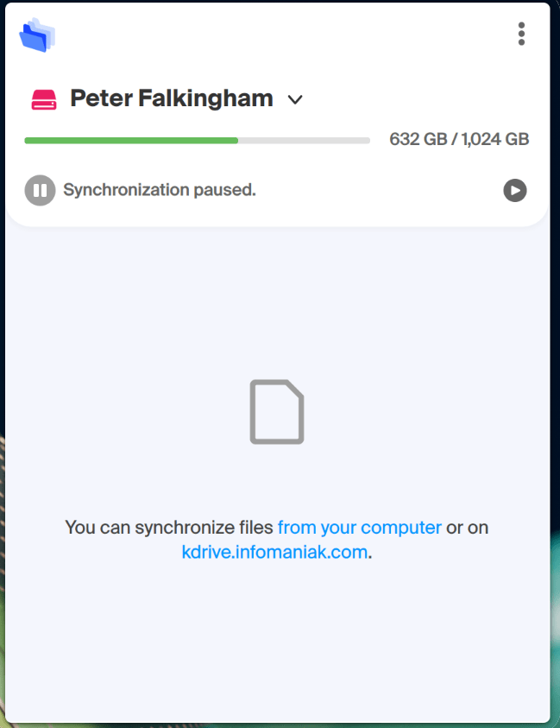Image resolution: width=560 pixels, height=728 pixels.
Task: Click the desktop wallpaper beside the panel
Action: 556,604
